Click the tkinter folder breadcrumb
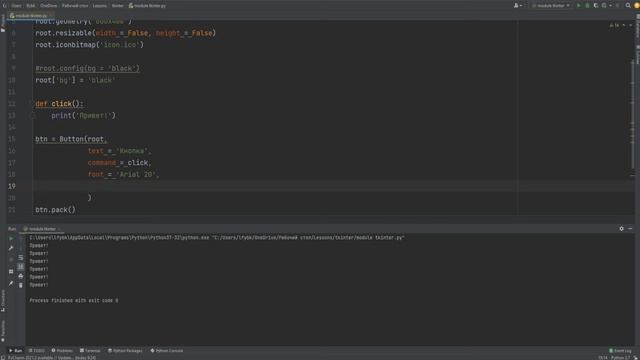This screenshot has width=640, height=360. pyautogui.click(x=118, y=6)
